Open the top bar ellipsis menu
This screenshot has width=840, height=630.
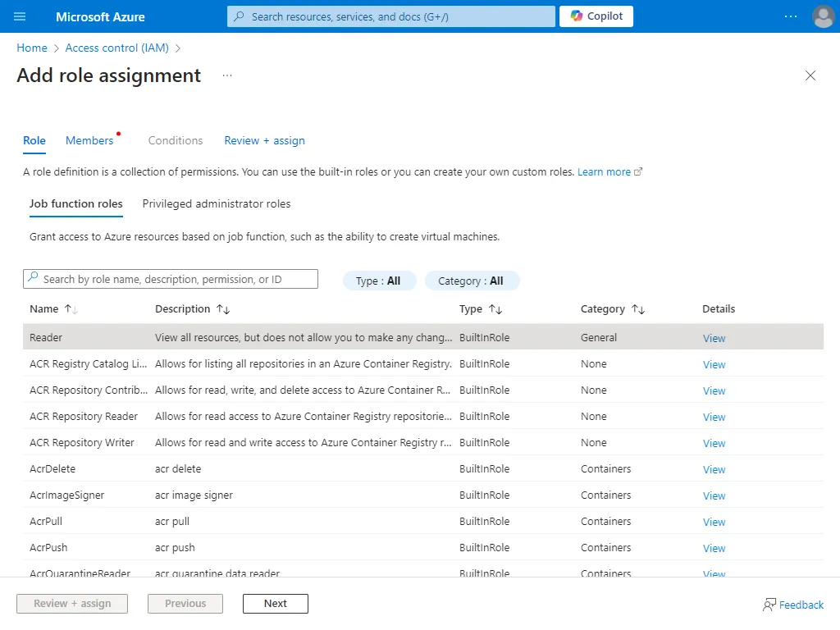(791, 16)
